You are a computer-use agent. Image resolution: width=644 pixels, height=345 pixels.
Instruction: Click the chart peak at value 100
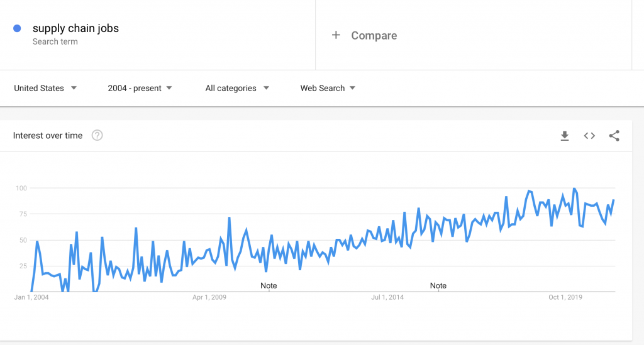coord(574,189)
